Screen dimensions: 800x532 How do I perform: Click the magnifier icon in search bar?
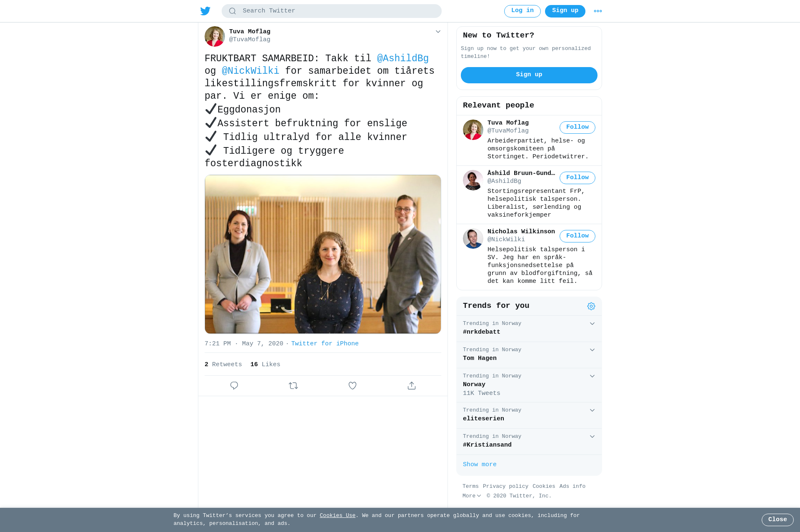click(232, 11)
